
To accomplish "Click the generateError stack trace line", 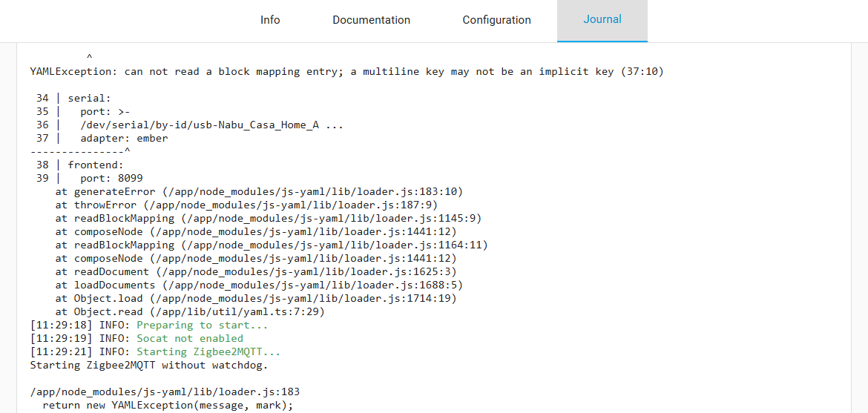I will pos(259,192).
